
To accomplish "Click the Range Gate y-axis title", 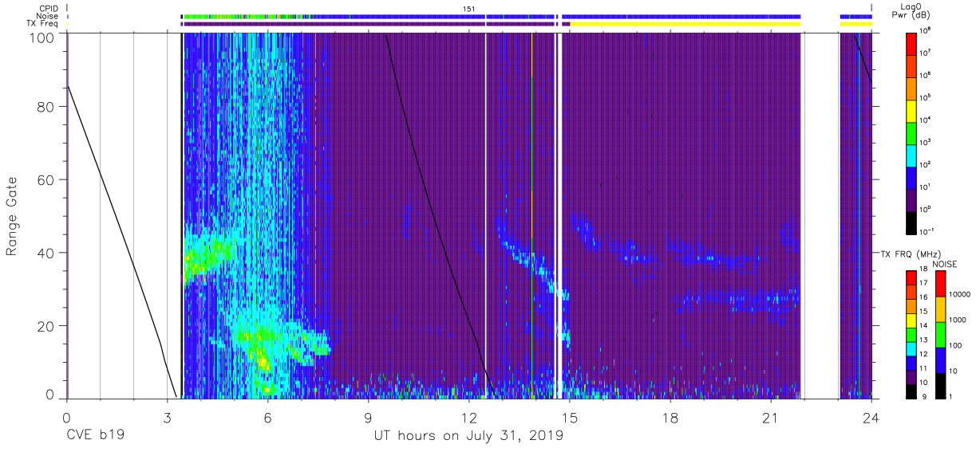I will click(13, 217).
